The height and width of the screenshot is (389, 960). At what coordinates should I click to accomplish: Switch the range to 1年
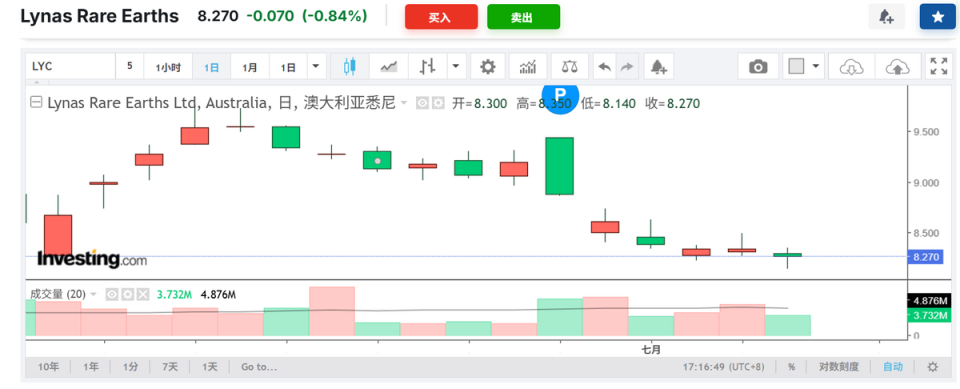pyautogui.click(x=91, y=367)
